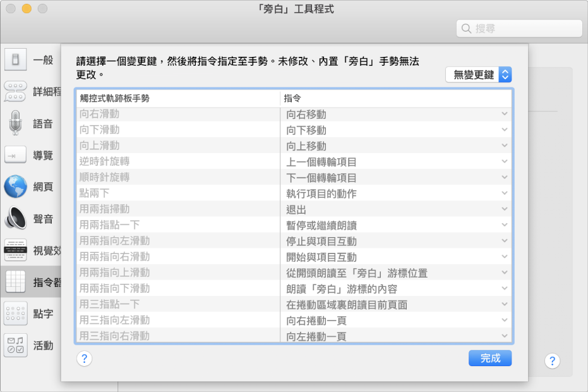Screen dimensions: 588x392
Task: Select the 聲音 speaker icon
Action: pos(15,218)
